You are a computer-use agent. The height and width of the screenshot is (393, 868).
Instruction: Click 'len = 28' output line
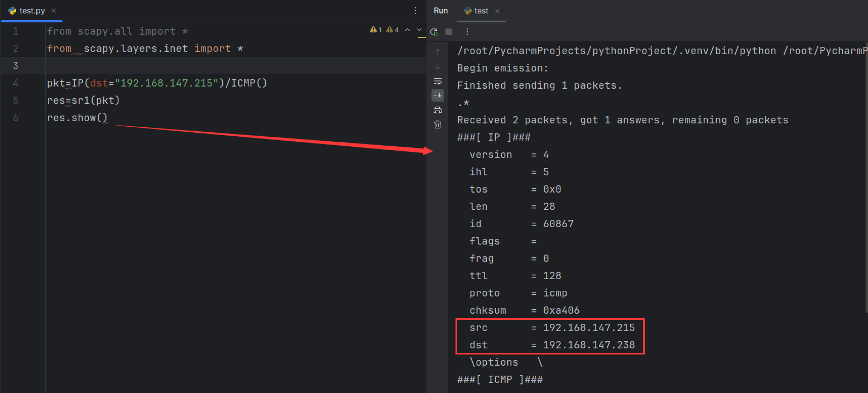pos(512,207)
